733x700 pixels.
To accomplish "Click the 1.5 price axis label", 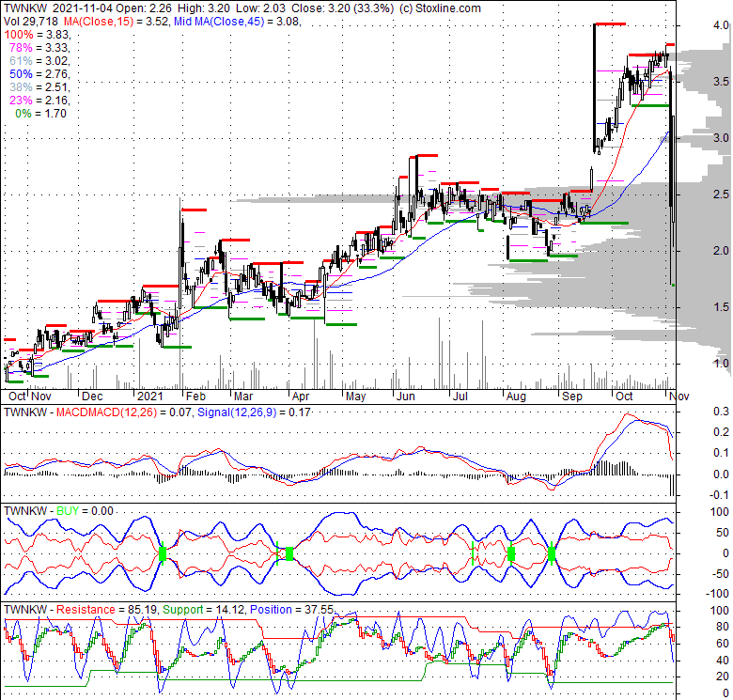I will [721, 307].
